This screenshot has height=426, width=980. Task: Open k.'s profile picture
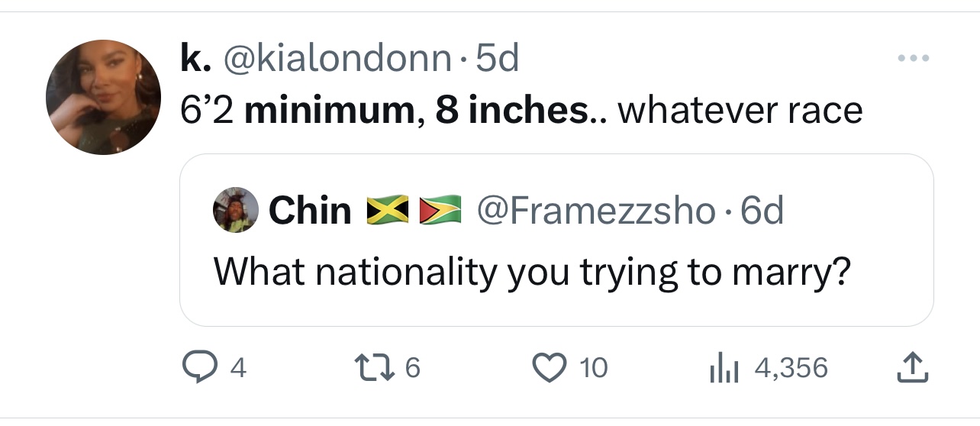103,97
